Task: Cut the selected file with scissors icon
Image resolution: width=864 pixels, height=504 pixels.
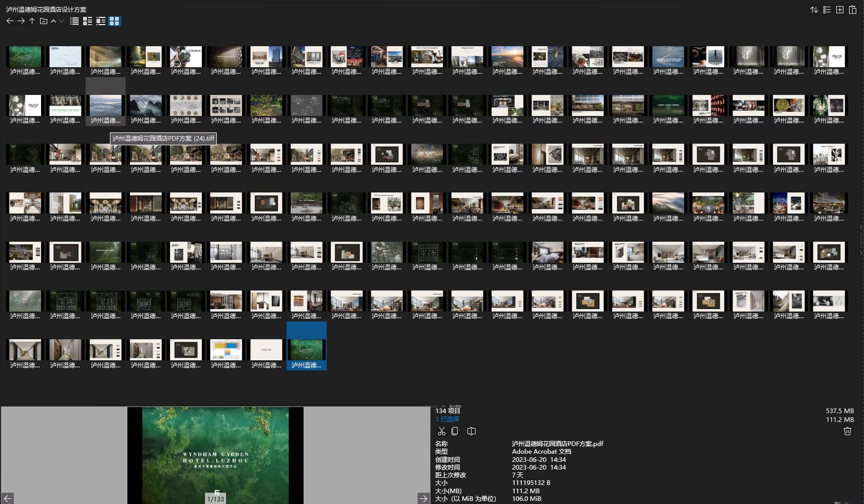Action: (x=442, y=431)
